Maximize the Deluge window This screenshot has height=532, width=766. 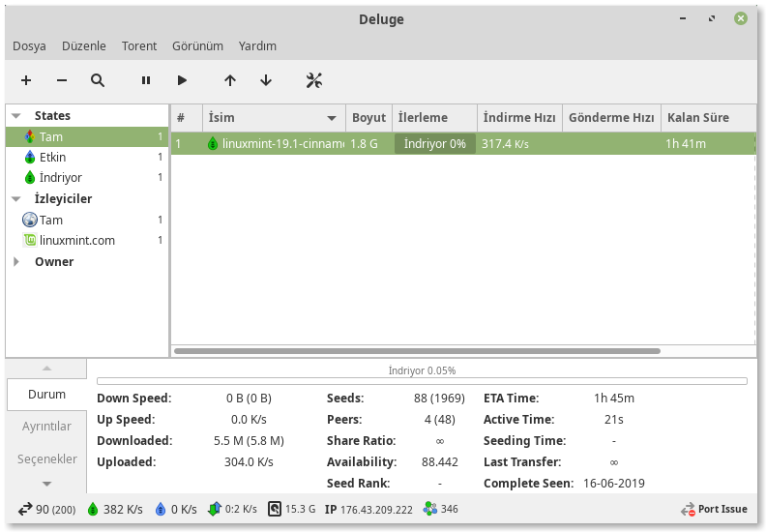[x=712, y=18]
